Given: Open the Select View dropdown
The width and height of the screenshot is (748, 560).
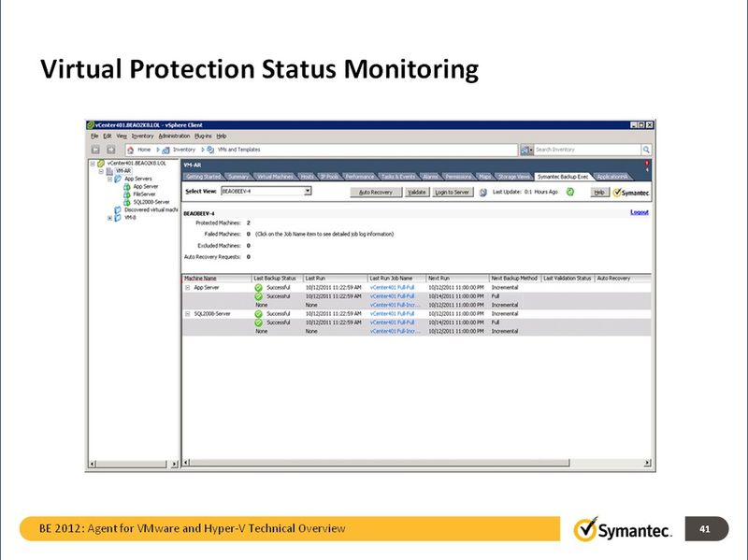Looking at the screenshot, I should click(x=309, y=191).
